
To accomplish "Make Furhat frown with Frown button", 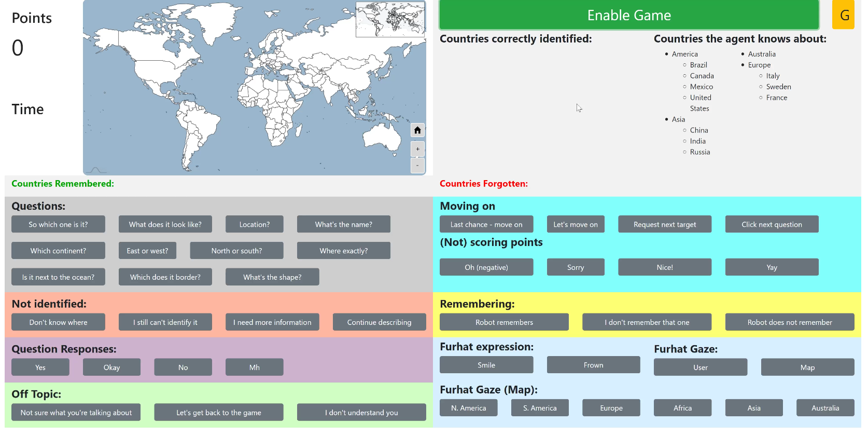I will coord(593,365).
